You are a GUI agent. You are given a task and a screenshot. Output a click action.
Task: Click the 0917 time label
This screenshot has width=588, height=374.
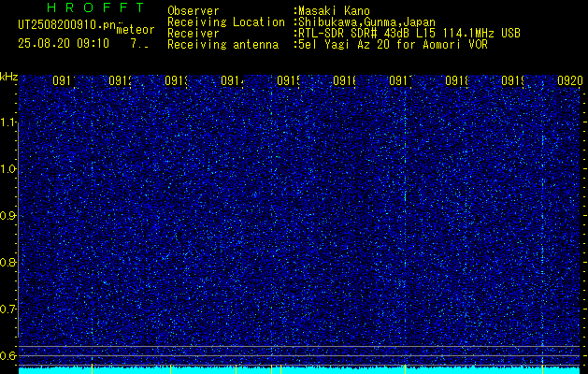tap(400, 80)
